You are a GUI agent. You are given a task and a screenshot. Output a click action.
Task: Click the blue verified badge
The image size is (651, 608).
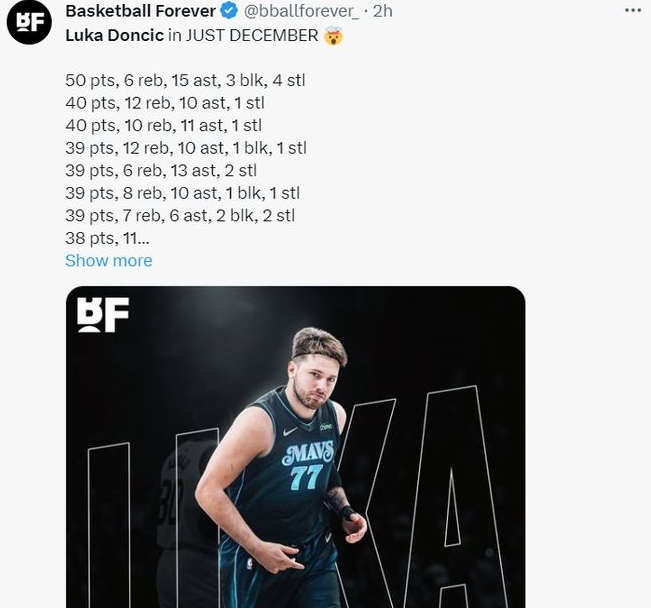click(229, 12)
